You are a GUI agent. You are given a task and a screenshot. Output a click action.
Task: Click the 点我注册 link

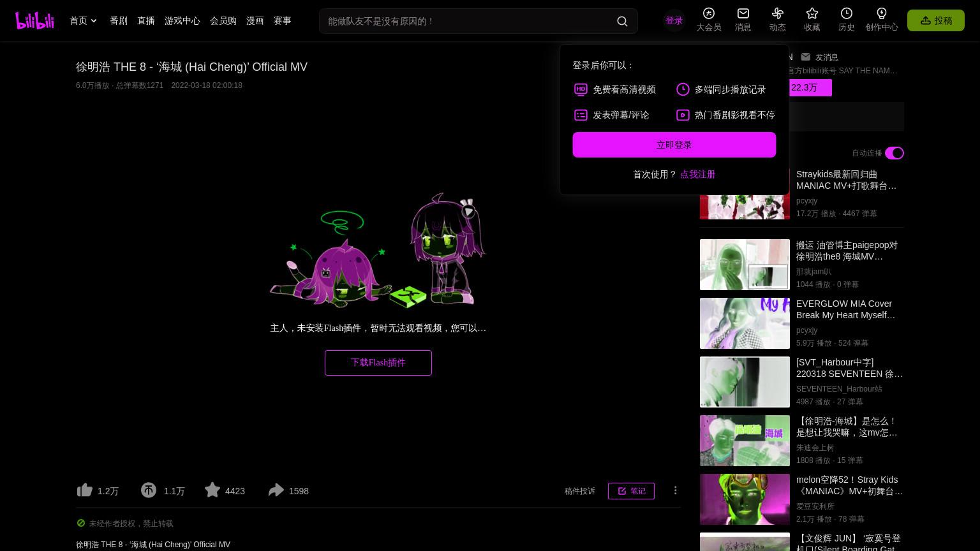(697, 174)
